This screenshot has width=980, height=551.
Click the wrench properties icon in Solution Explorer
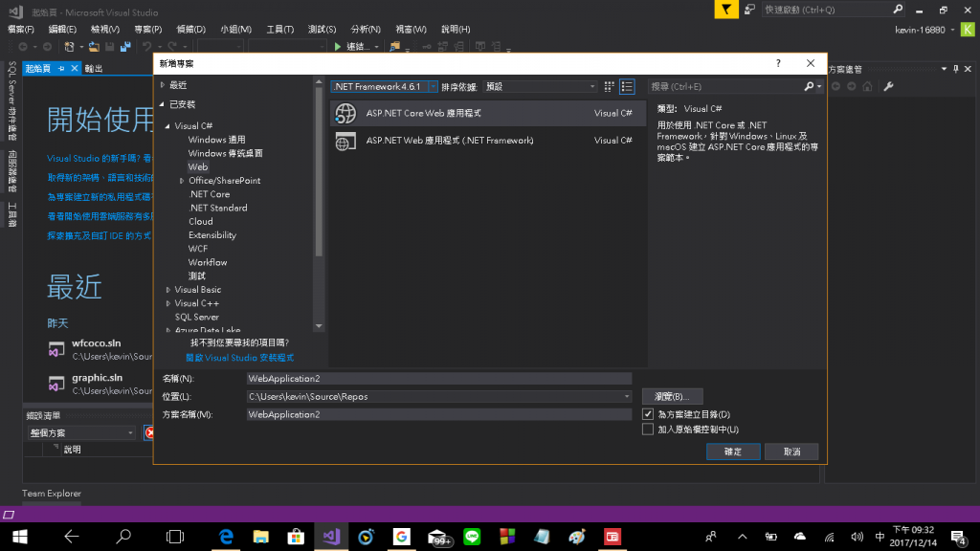[x=888, y=86]
